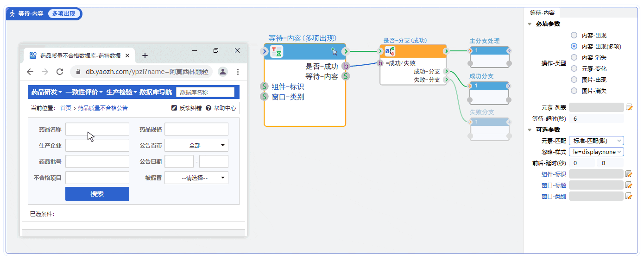Choose the 图片-出现 radio option
Image resolution: width=644 pixels, height=259 pixels.
click(x=574, y=80)
